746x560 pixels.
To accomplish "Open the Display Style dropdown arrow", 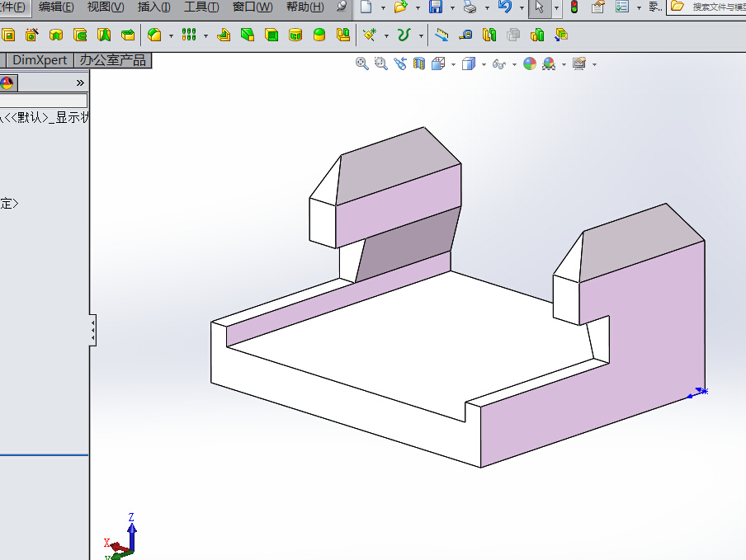I will (485, 64).
